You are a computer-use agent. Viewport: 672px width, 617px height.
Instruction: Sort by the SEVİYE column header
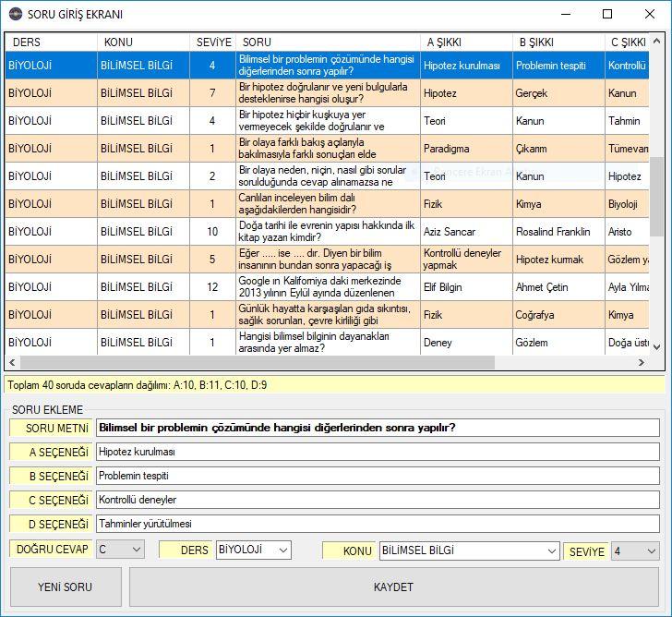pos(213,42)
